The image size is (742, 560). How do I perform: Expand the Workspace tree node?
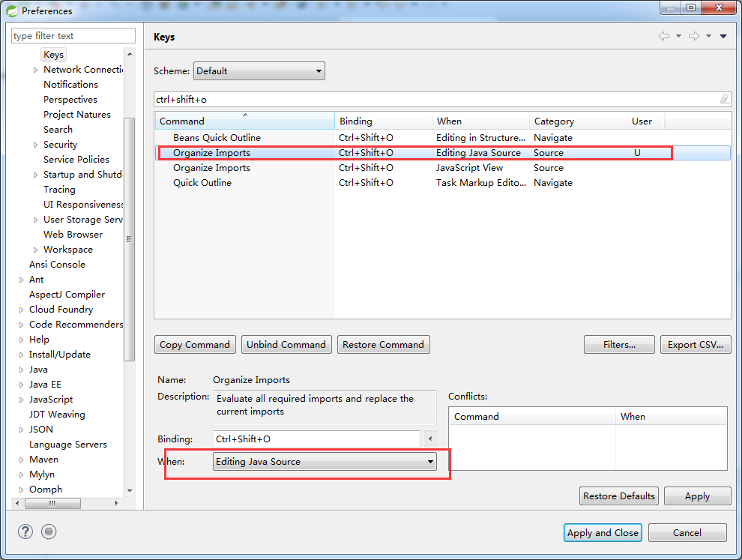[35, 250]
